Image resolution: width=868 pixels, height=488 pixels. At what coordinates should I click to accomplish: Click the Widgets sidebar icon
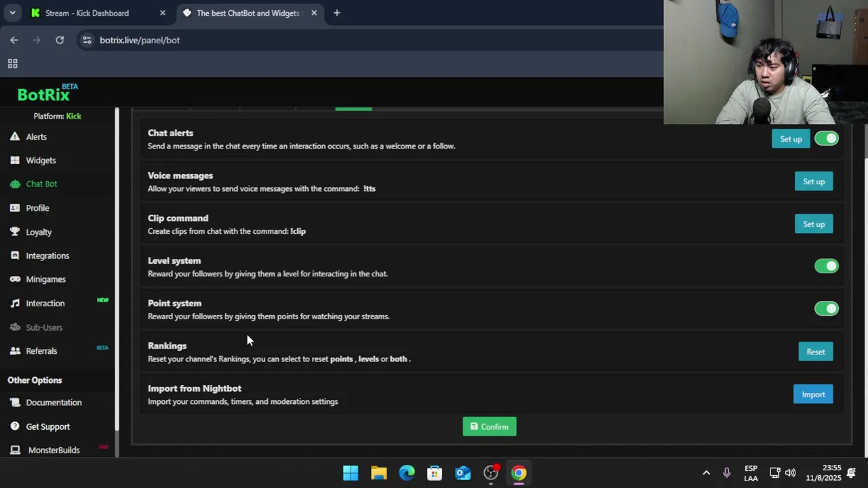coord(14,161)
